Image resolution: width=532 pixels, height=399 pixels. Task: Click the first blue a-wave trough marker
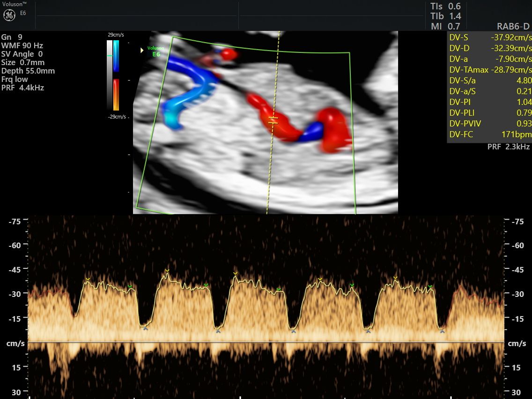coord(146,329)
